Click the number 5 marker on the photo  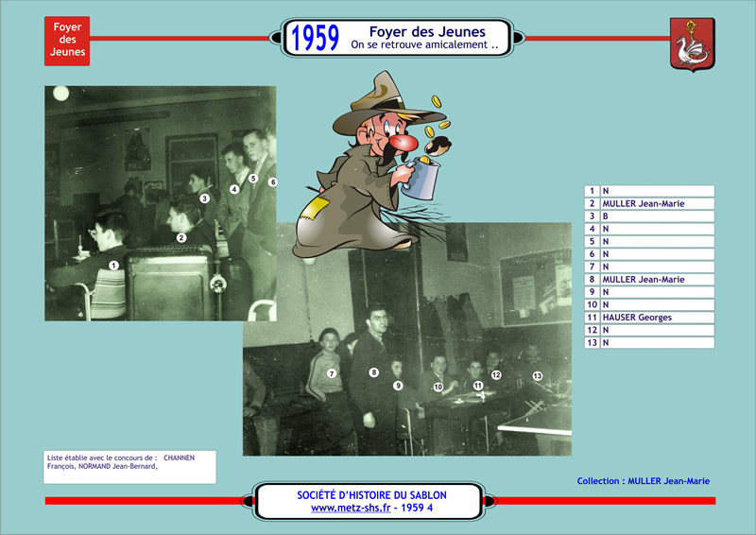point(253,179)
